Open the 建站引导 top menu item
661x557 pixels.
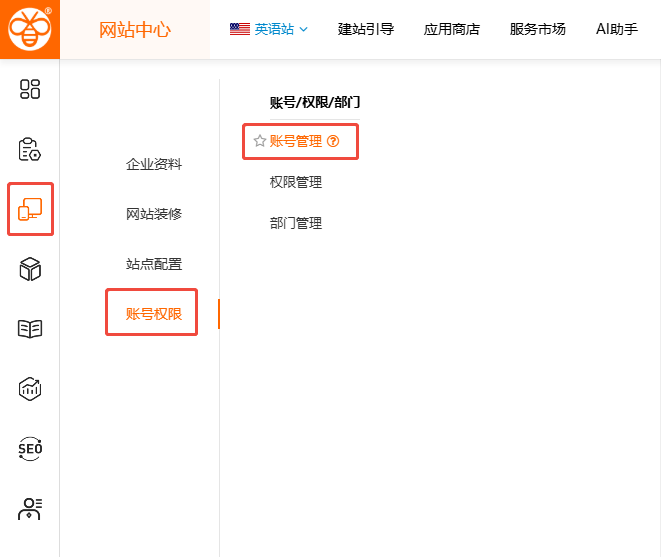366,29
